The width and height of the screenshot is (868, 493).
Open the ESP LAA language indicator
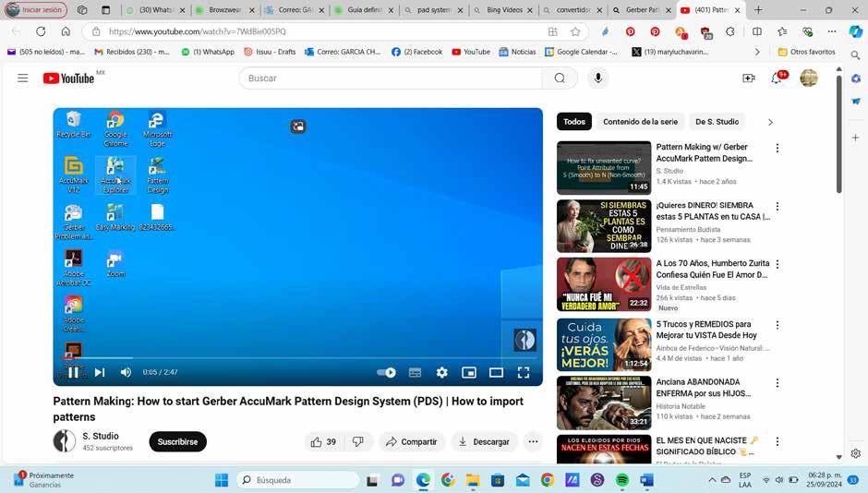745,480
